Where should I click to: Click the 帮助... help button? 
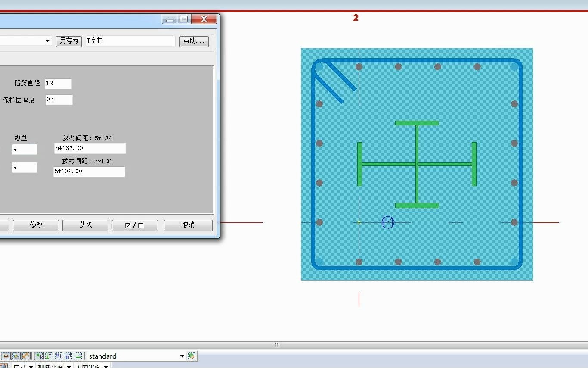click(194, 41)
